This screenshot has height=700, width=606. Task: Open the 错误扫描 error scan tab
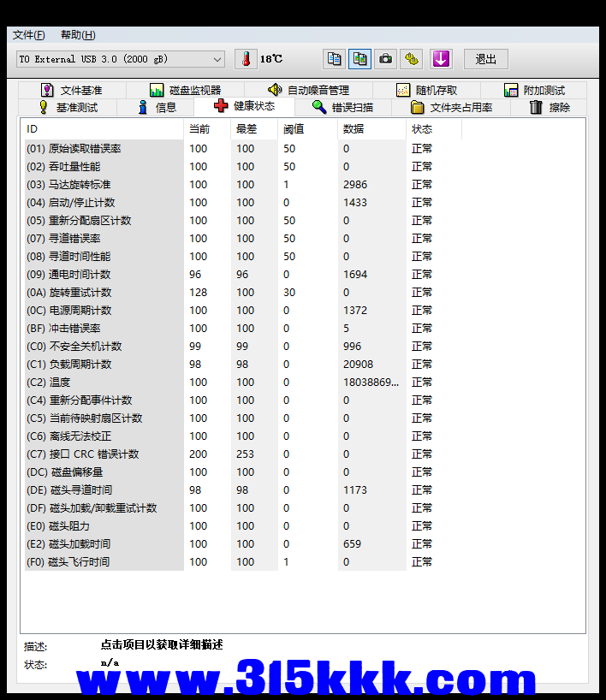click(342, 107)
